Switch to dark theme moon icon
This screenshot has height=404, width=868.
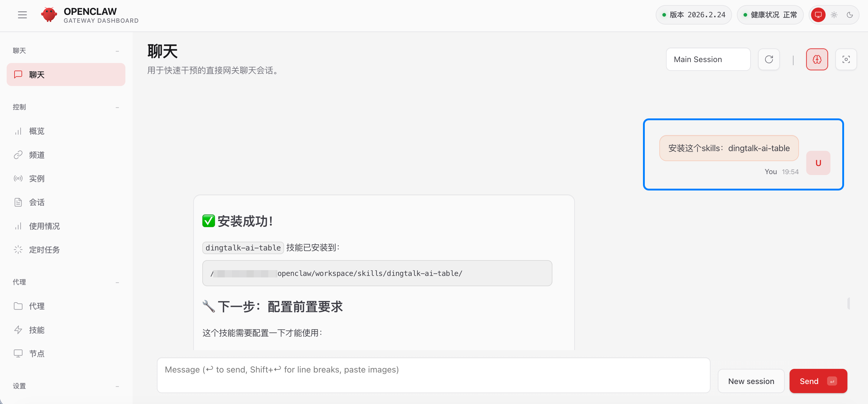pyautogui.click(x=850, y=15)
